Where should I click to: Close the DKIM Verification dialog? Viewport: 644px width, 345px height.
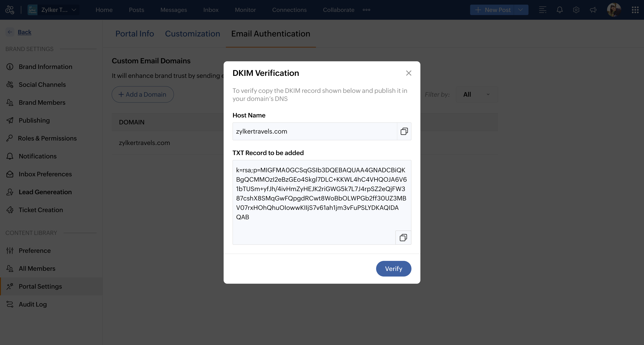click(409, 73)
